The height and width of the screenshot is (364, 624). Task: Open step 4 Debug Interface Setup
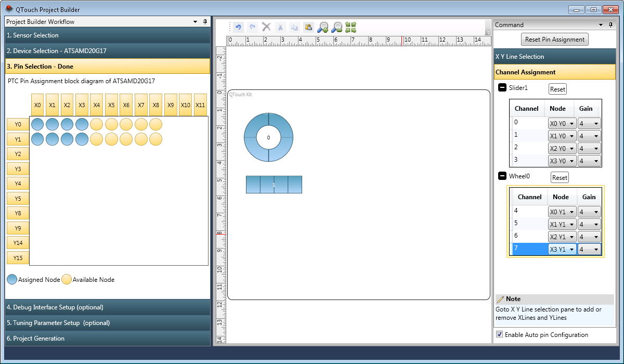tap(107, 307)
